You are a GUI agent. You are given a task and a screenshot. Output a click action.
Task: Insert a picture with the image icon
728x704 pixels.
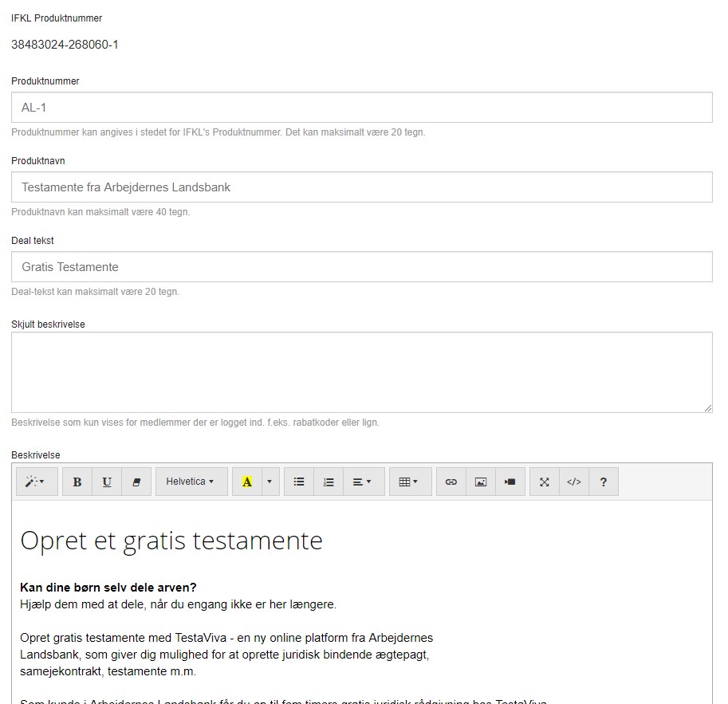tap(481, 482)
